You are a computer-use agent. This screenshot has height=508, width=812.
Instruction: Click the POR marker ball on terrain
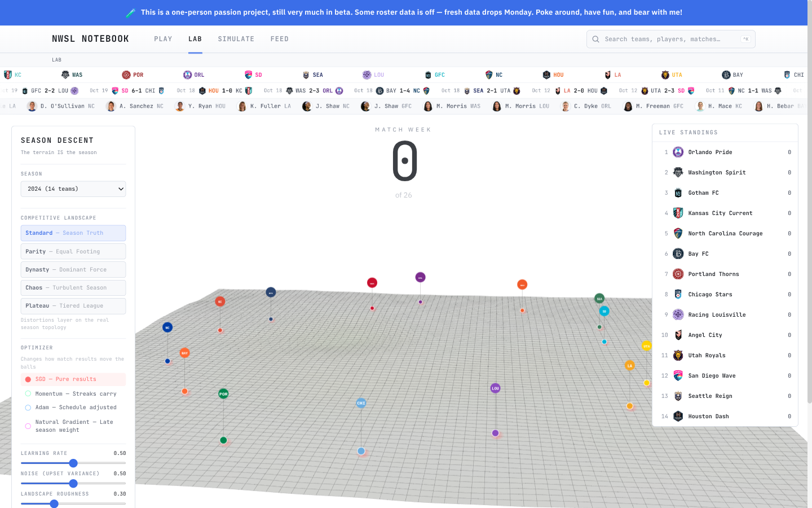click(223, 394)
